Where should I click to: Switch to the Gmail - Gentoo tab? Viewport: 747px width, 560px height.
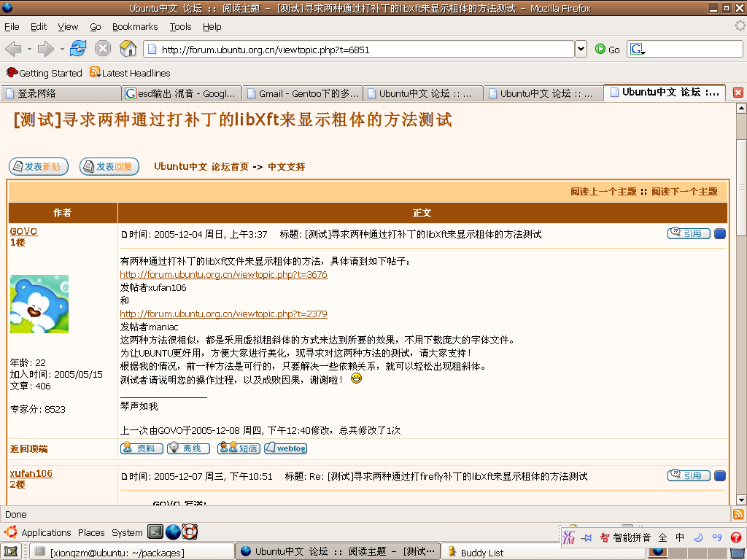pos(303,93)
